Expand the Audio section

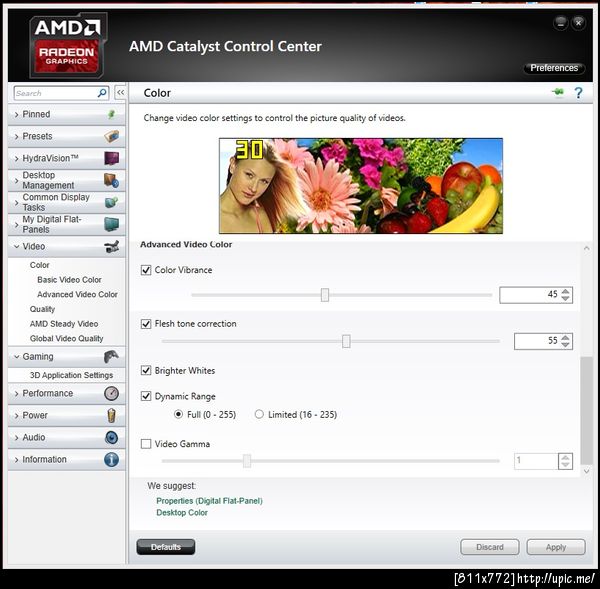coord(16,438)
